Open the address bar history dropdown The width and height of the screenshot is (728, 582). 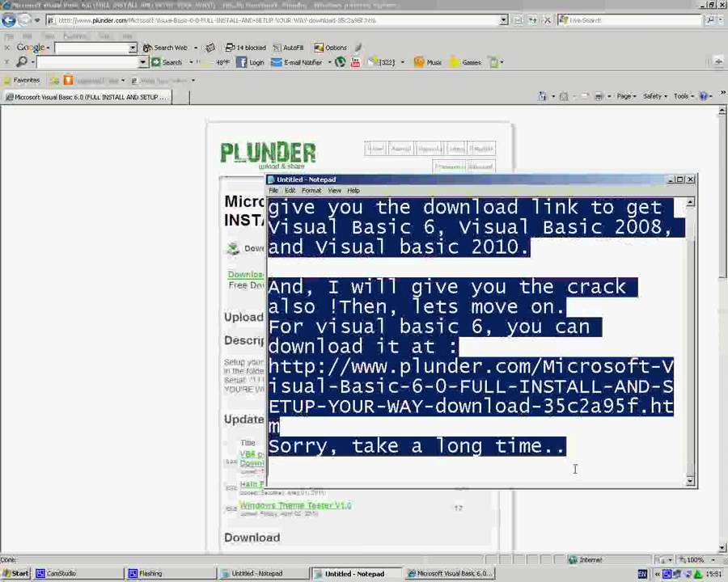coord(504,20)
